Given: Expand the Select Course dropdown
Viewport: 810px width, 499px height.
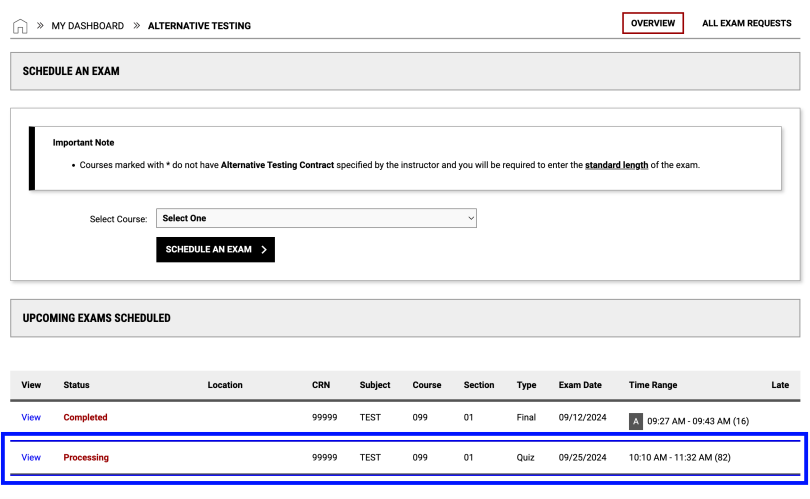Looking at the screenshot, I should pyautogui.click(x=316, y=218).
